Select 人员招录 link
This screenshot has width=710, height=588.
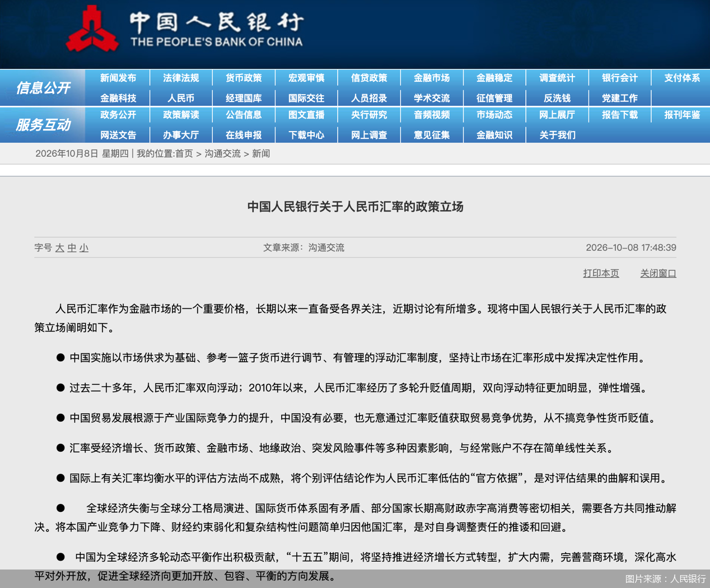coord(369,98)
